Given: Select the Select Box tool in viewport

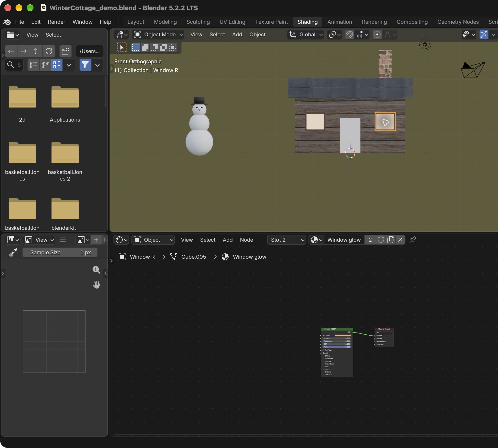Looking at the screenshot, I should click(121, 47).
